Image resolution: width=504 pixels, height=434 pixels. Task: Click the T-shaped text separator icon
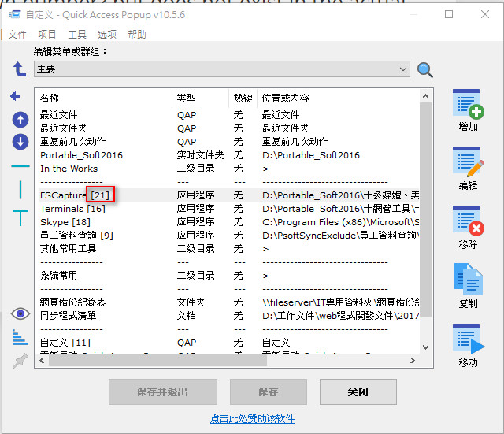(20, 218)
